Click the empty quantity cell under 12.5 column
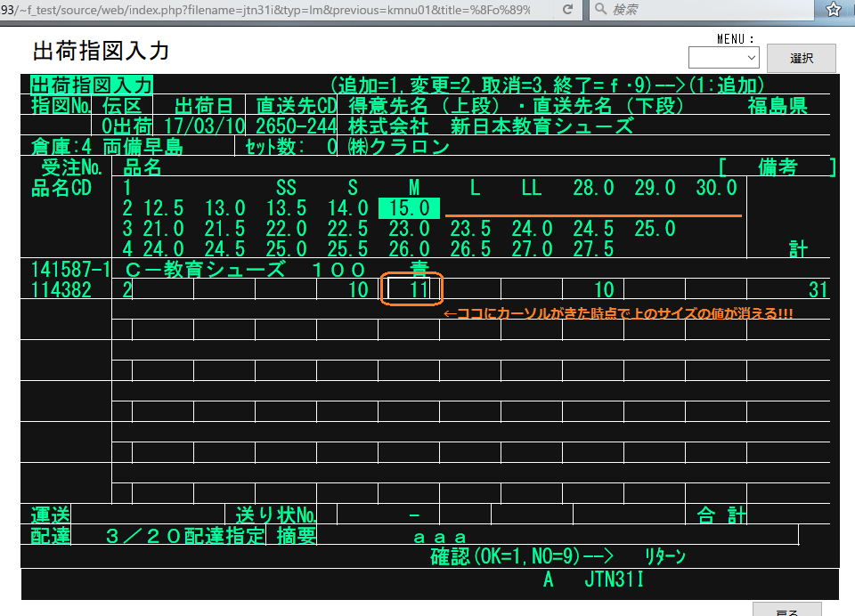The width and height of the screenshot is (855, 616). click(163, 289)
